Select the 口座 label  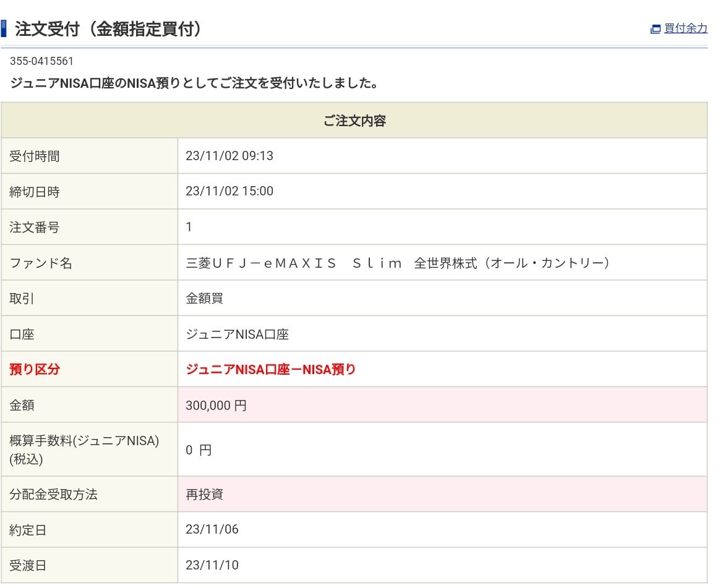coord(22,334)
